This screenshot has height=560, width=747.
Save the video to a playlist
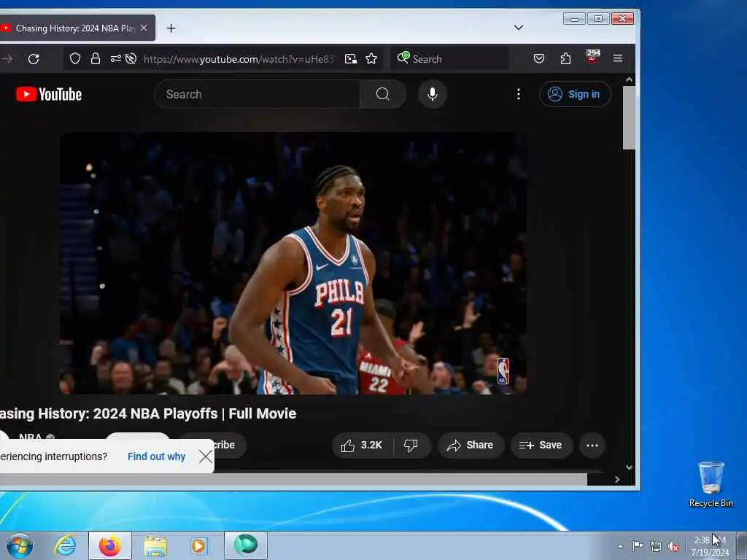pos(541,446)
